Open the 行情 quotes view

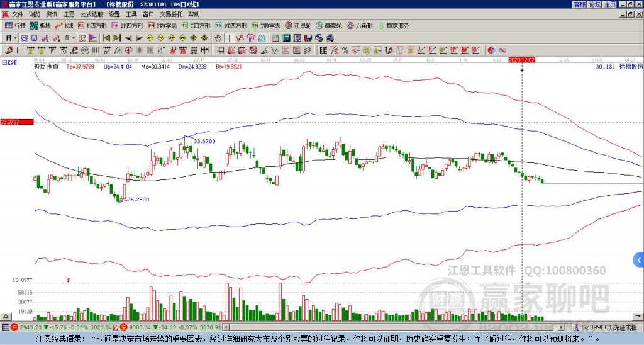pos(15,25)
